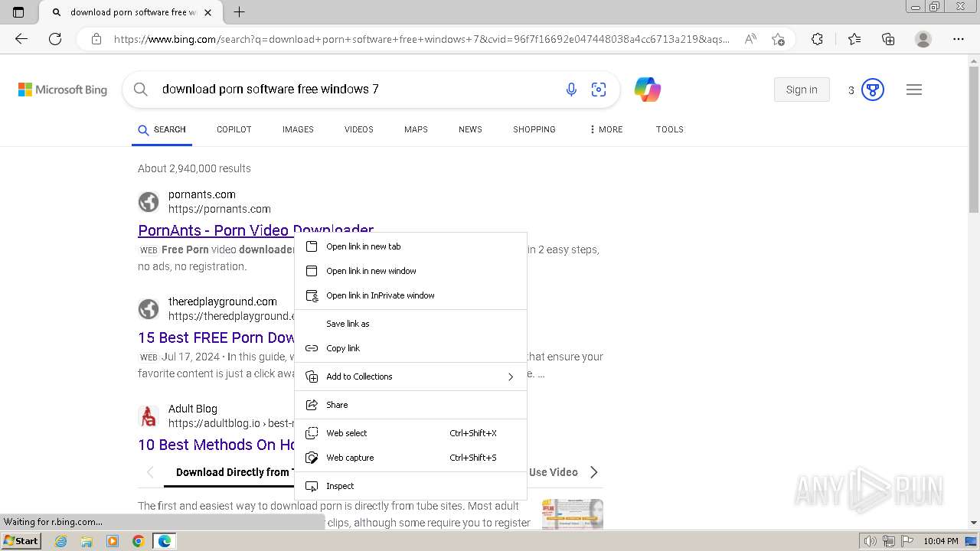Switch to NEWS search tab
This screenshot has height=551, width=980.
(x=470, y=129)
